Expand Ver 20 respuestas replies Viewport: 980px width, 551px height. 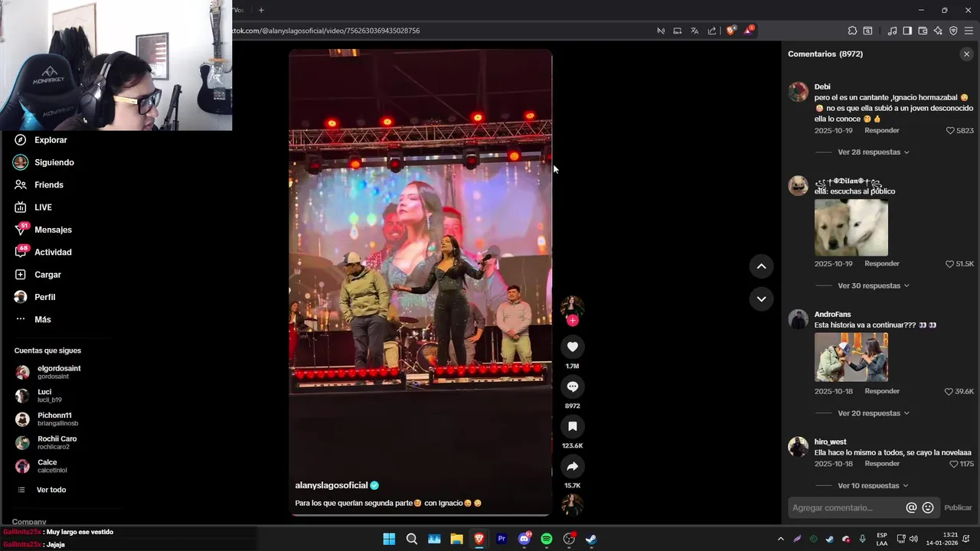873,413
